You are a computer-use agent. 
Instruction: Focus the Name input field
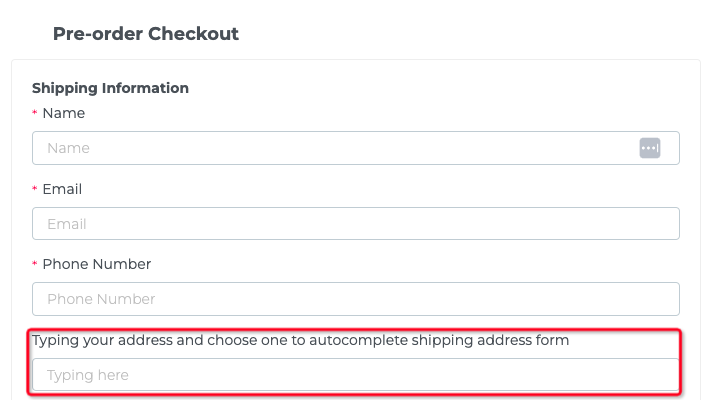point(330,148)
